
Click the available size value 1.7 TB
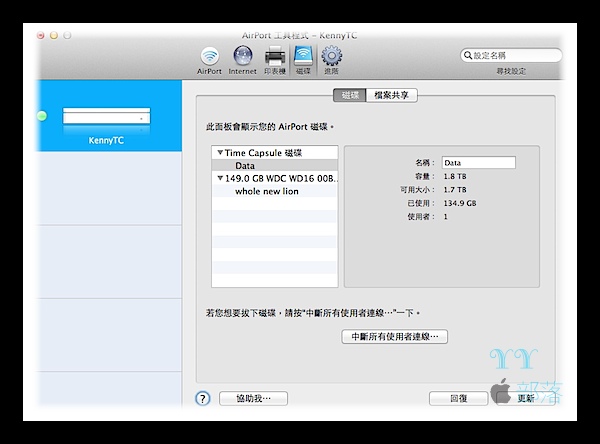(455, 190)
